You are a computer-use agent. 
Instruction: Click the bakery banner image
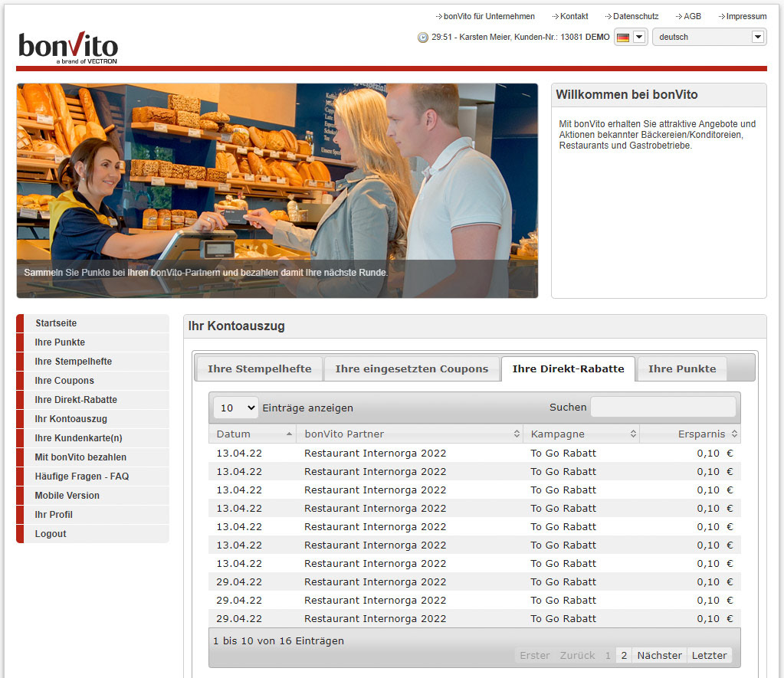tap(277, 191)
